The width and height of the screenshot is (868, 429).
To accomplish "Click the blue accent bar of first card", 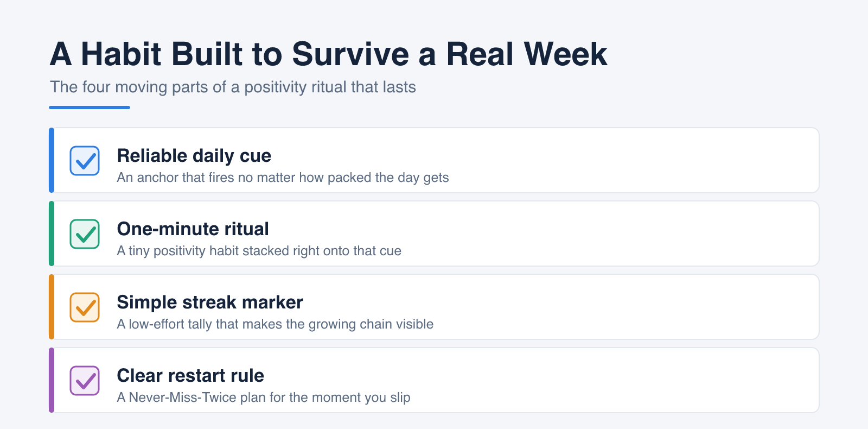I will [x=52, y=160].
